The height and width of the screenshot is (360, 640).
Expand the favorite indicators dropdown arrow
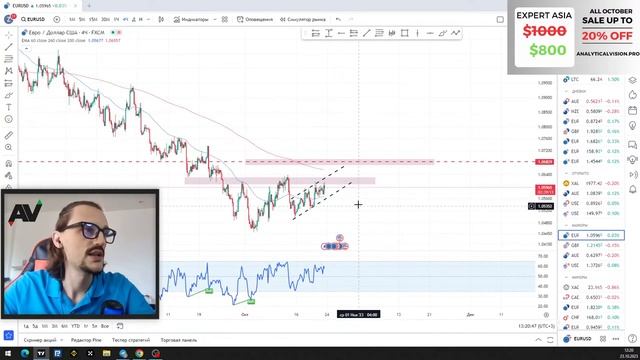point(215,19)
